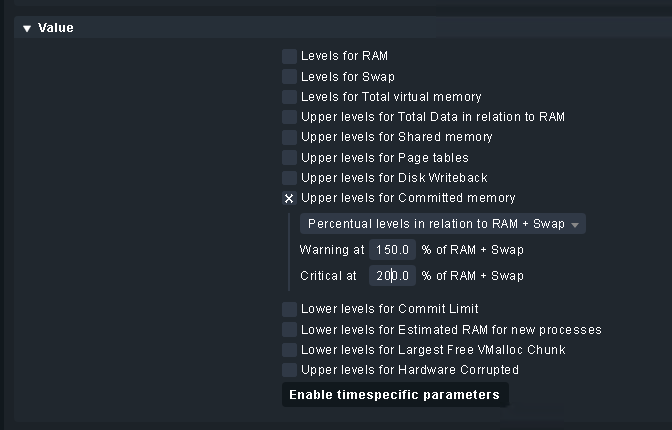Tick Lower levels for Largest Free VMalloc
Viewport: 672px width, 430px height.
(289, 350)
